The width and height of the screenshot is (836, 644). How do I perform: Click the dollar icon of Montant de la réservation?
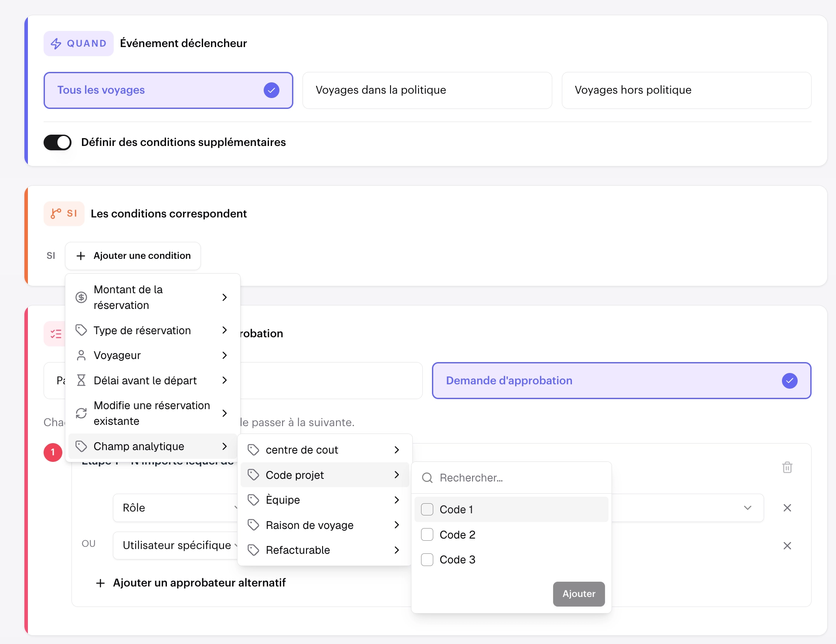coord(81,298)
